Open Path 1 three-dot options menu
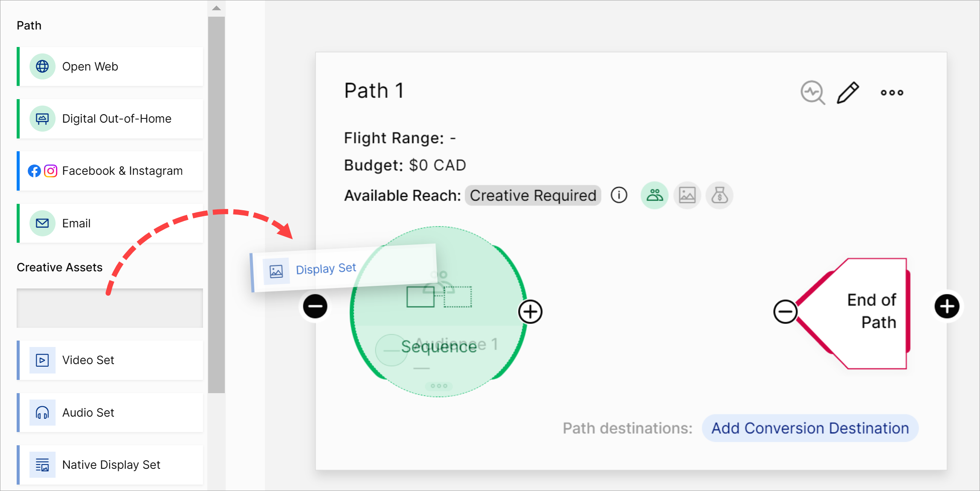This screenshot has height=491, width=980. (x=892, y=92)
